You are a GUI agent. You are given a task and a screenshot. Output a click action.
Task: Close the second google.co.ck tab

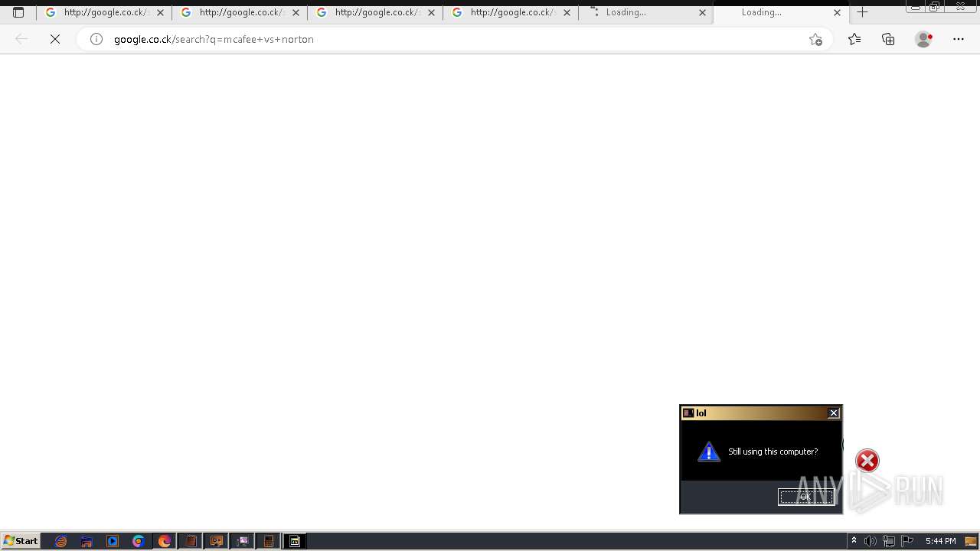tap(296, 12)
